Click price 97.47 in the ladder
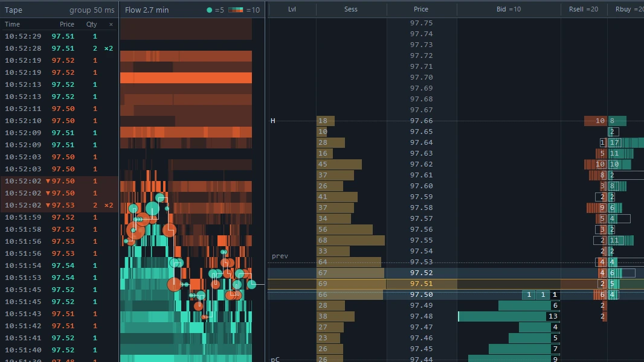Viewport: 644px width, 362px height. [421, 327]
